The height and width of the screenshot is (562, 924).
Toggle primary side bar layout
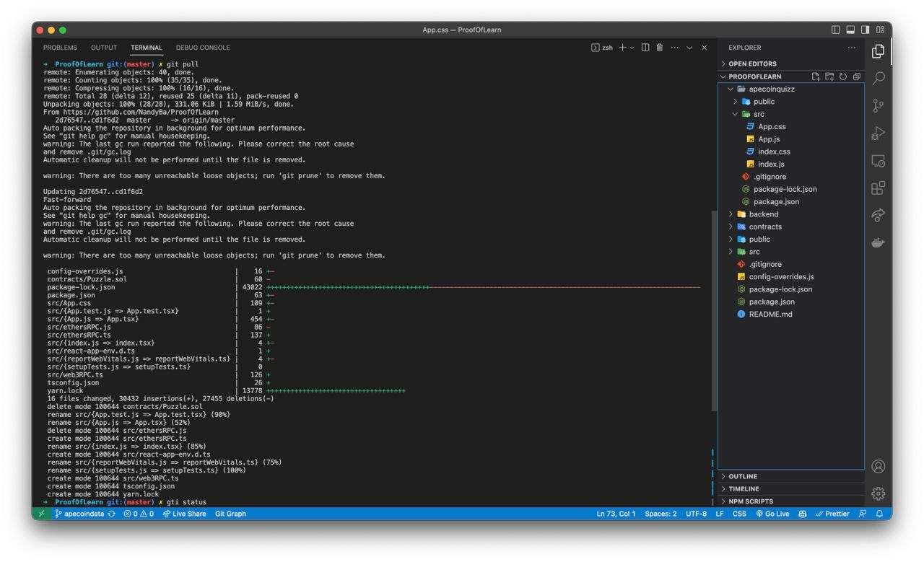click(x=836, y=30)
